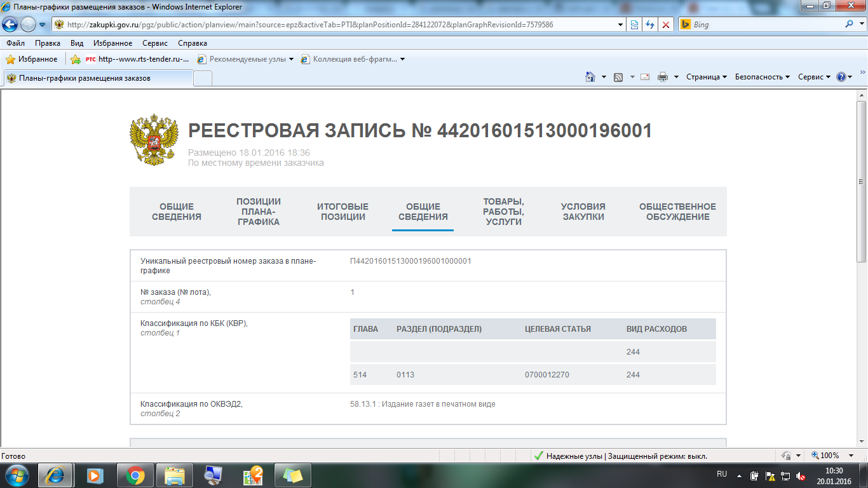
Task: Switch to Товары, работы, услуги tab
Action: [x=503, y=212]
